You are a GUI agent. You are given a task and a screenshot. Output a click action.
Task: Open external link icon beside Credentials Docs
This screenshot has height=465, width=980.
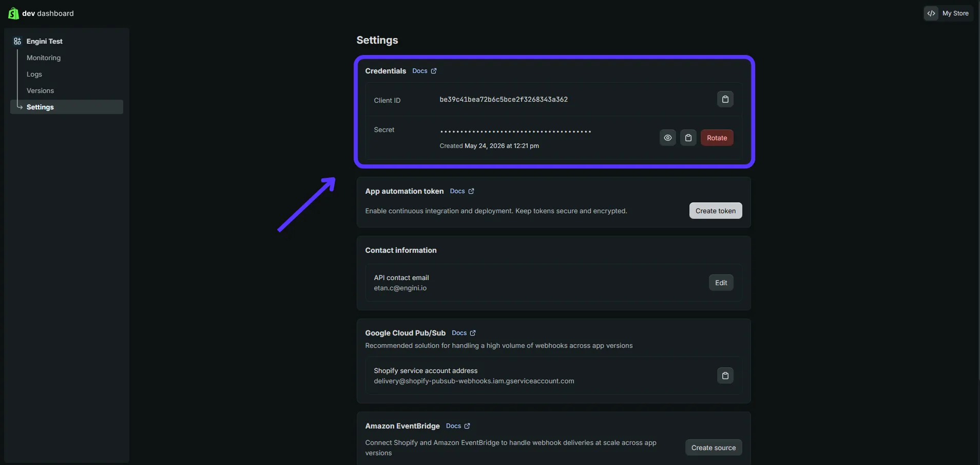coord(434,71)
